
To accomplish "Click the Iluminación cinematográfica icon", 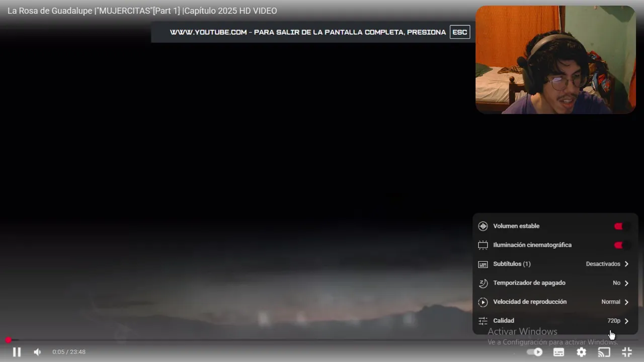I will pyautogui.click(x=483, y=245).
